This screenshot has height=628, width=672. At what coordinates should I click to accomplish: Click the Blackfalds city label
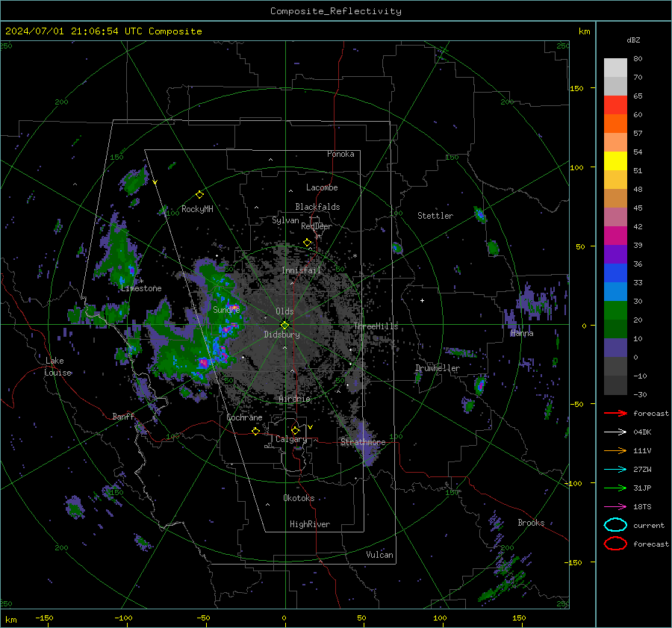click(x=317, y=207)
